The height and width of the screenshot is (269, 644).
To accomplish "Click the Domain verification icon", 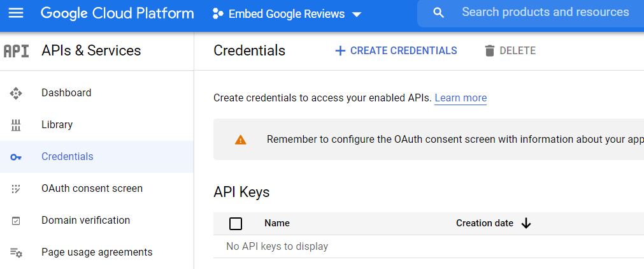I will [x=17, y=221].
